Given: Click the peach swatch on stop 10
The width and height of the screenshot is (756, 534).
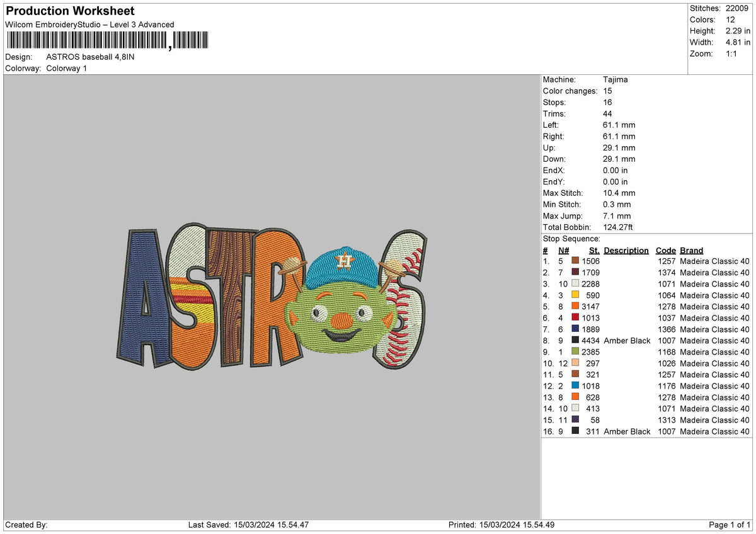Looking at the screenshot, I should [x=575, y=364].
